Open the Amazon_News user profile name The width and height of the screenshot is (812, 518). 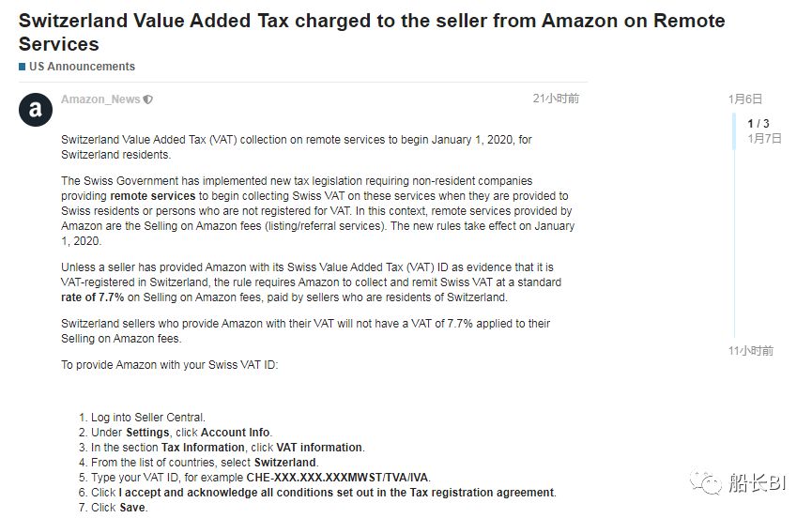tap(100, 99)
